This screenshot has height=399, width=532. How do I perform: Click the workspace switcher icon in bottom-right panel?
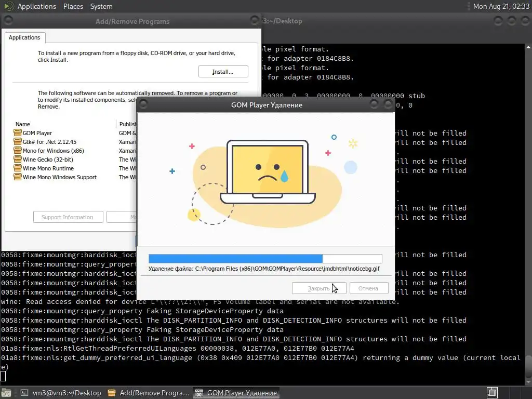(492, 393)
